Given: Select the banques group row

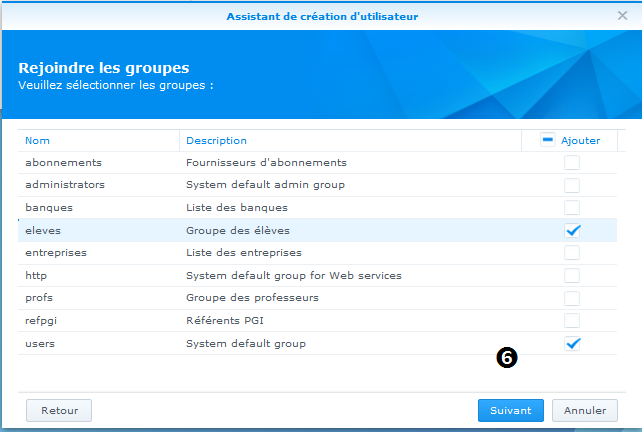Looking at the screenshot, I should 317,208.
